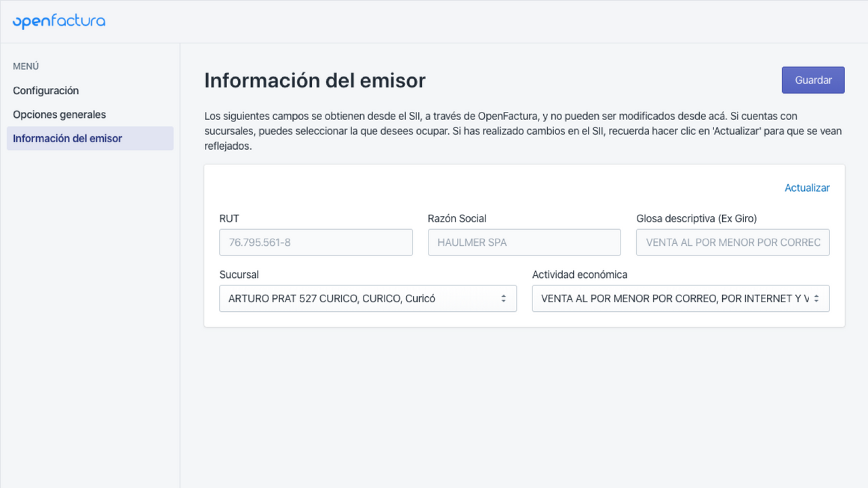Click the VENTA AL POR MENOR activity selector
This screenshot has height=488, width=868.
pyautogui.click(x=681, y=298)
